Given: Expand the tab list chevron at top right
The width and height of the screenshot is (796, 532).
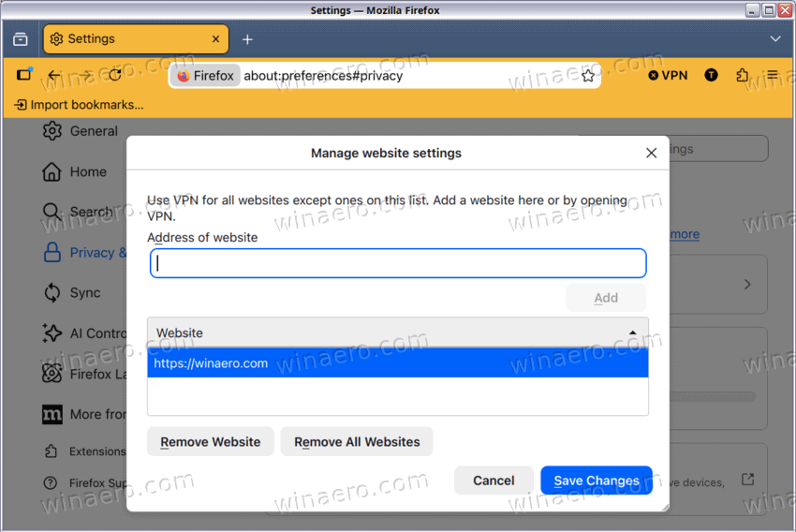Looking at the screenshot, I should [x=775, y=39].
